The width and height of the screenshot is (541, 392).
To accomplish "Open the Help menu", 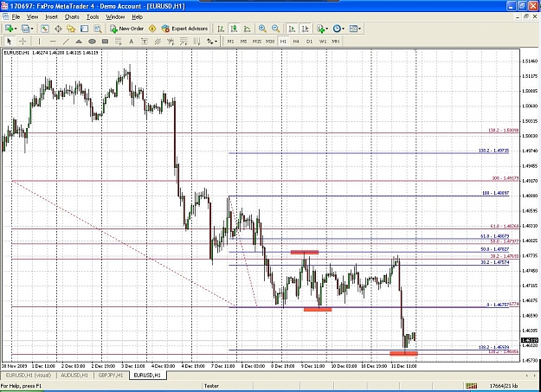I will pyautogui.click(x=137, y=17).
